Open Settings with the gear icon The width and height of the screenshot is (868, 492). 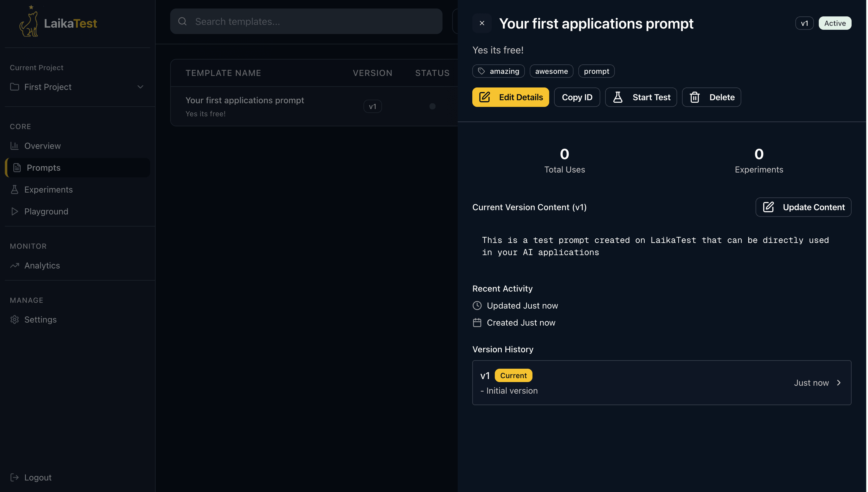click(15, 319)
